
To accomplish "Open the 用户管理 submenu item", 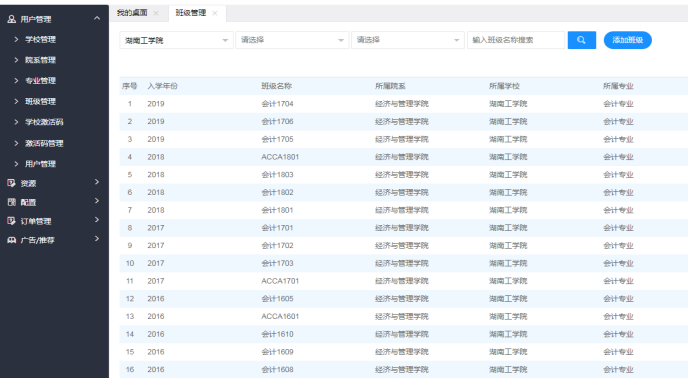I will 40,164.
